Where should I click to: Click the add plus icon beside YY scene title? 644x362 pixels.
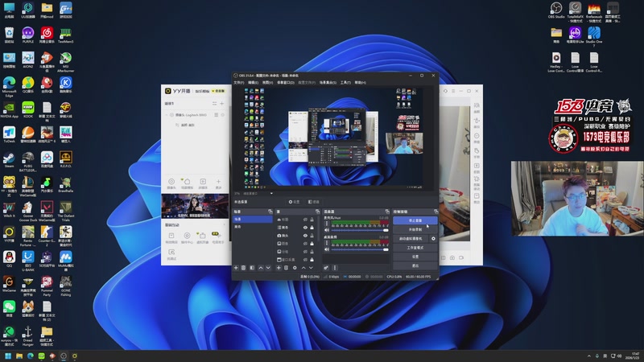[x=222, y=104]
